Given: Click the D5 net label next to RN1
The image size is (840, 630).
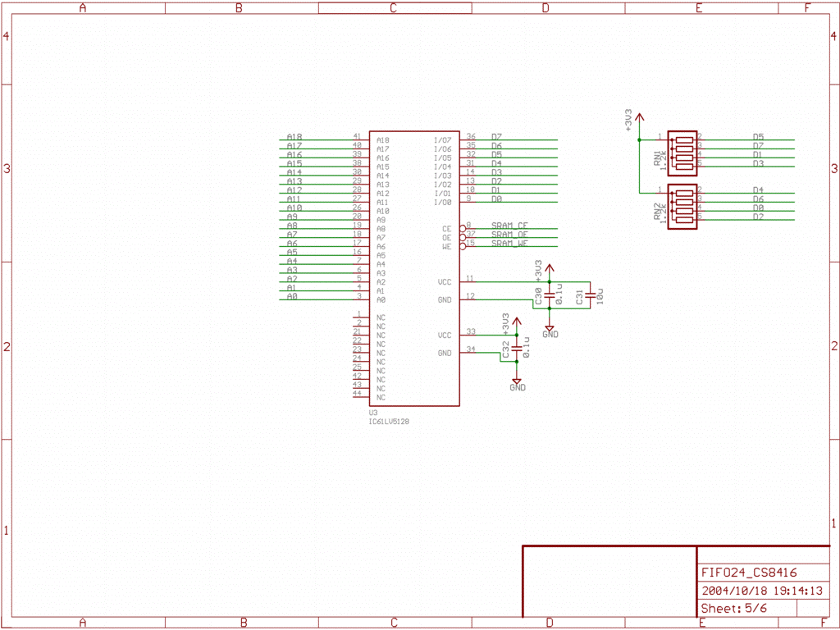Looking at the screenshot, I should pos(758,137).
